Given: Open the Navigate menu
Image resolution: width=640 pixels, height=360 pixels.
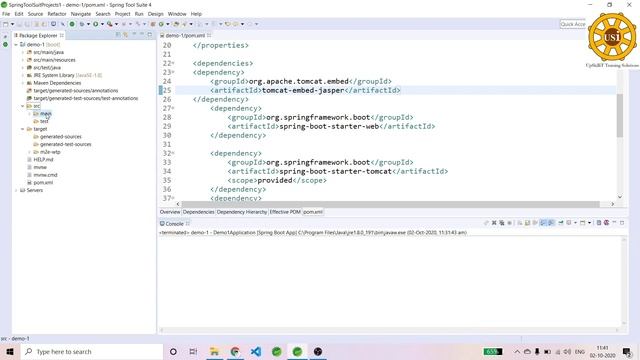Looking at the screenshot, I should coord(81,14).
